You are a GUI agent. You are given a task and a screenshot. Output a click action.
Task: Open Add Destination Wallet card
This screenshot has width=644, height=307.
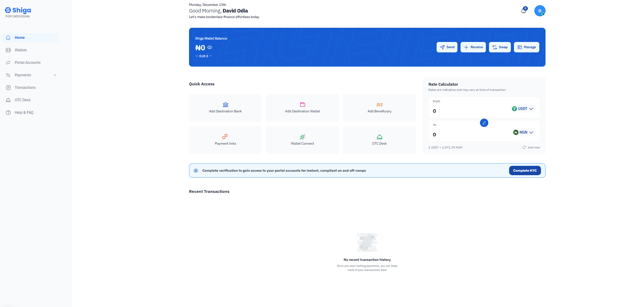[302, 108]
